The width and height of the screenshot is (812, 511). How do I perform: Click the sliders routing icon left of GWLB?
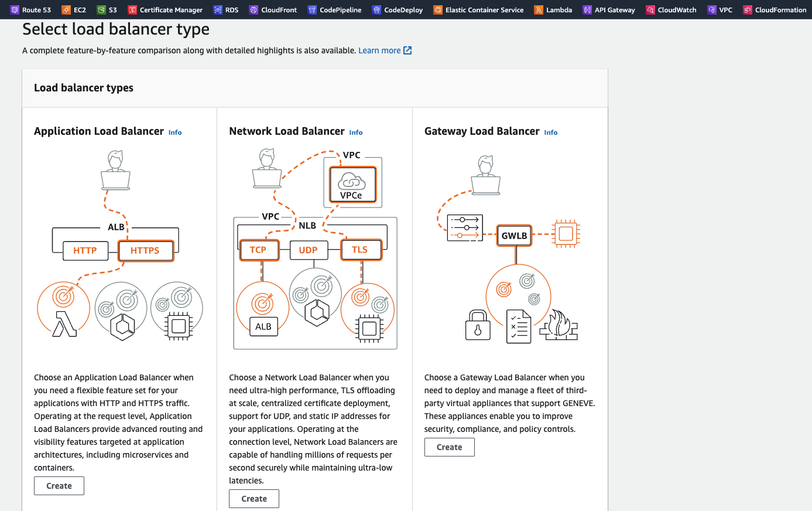[465, 228]
